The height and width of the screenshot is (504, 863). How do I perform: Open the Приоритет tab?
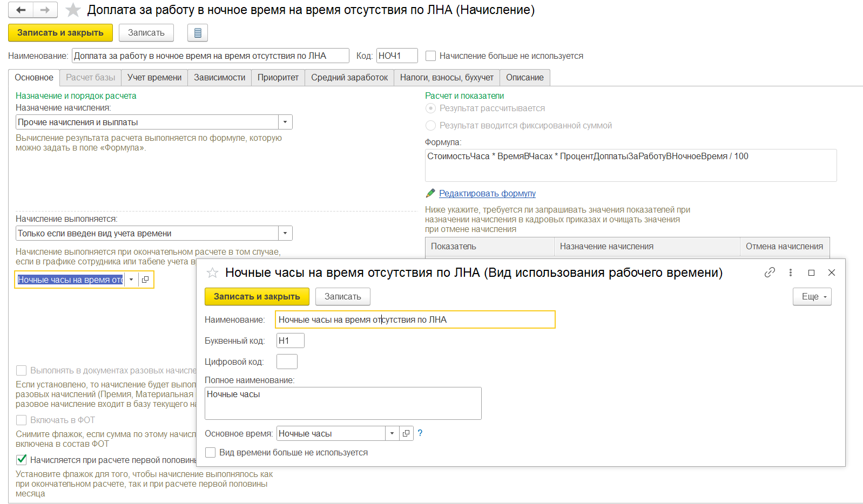278,77
